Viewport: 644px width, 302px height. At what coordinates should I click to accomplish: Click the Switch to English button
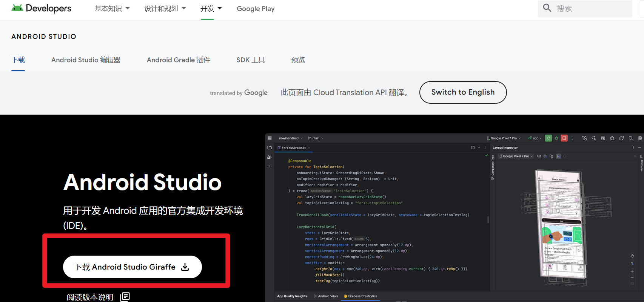463,92
